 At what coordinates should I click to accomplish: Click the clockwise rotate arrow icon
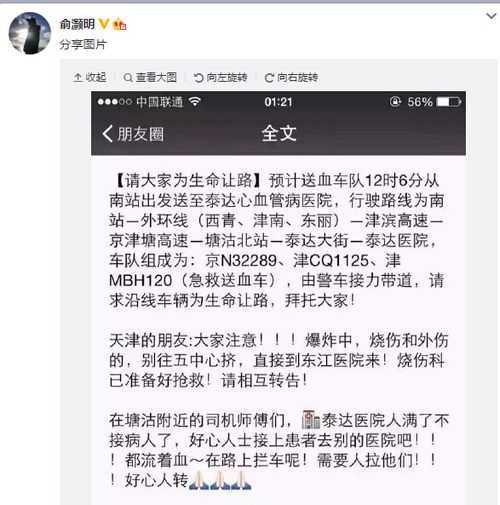[x=269, y=78]
